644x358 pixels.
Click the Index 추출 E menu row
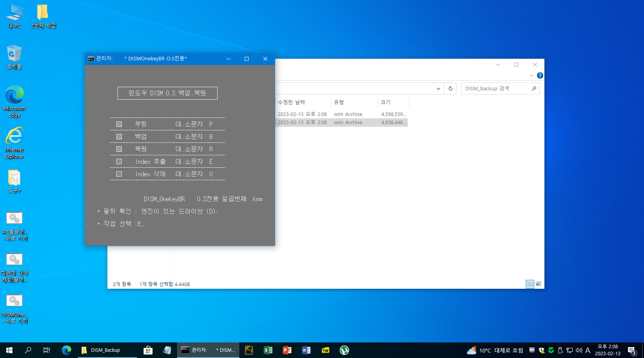click(167, 161)
